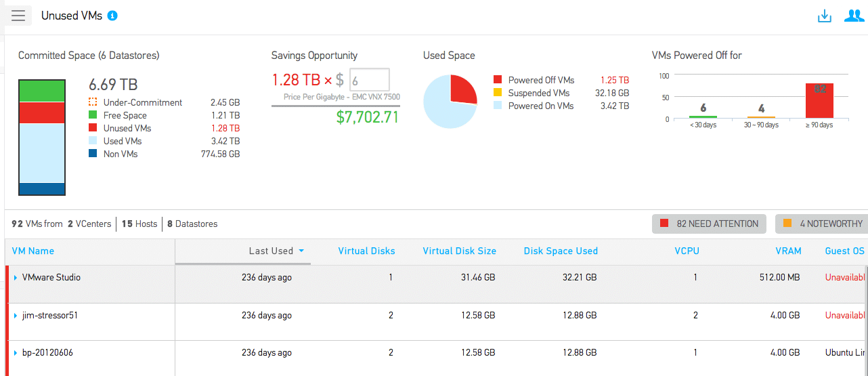The height and width of the screenshot is (376, 868).
Task: Sort by VM Name column header
Action: tap(33, 251)
